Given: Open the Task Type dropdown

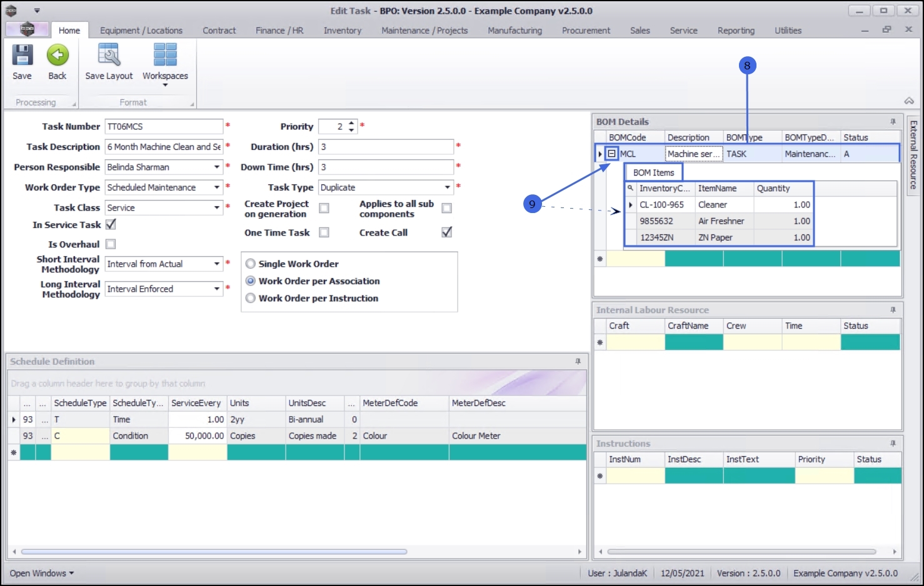Looking at the screenshot, I should click(x=448, y=187).
